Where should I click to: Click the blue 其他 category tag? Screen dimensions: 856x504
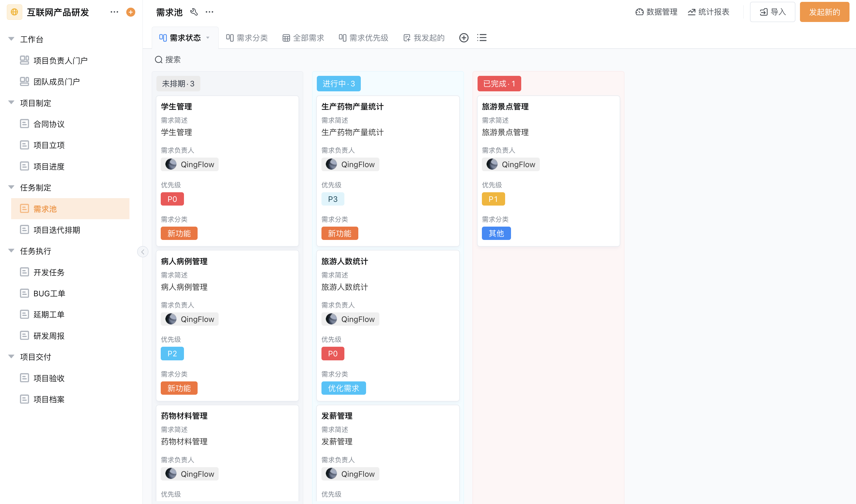tap(496, 233)
